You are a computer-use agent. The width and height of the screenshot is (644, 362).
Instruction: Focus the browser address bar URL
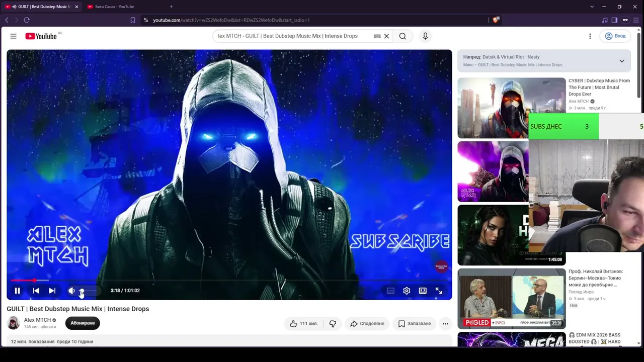point(231,20)
